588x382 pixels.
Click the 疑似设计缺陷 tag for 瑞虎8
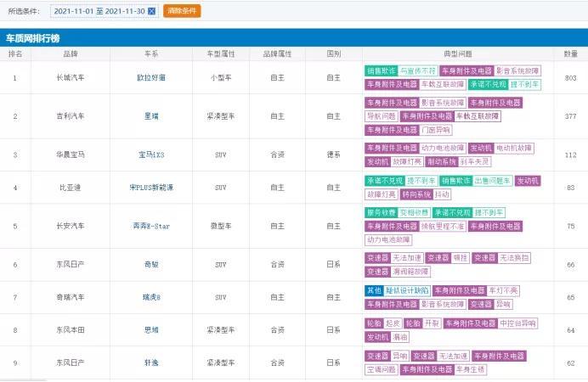coord(407,290)
